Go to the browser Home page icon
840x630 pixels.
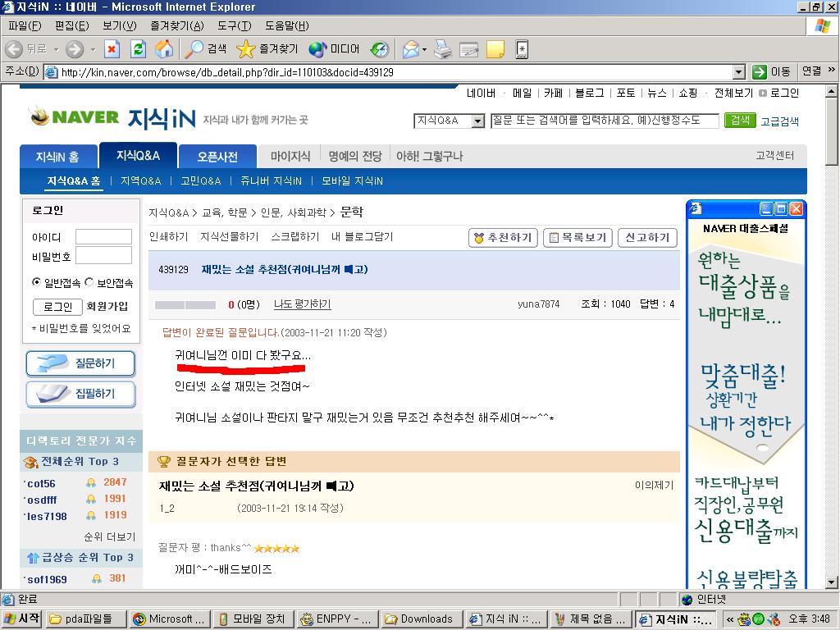coord(164,49)
